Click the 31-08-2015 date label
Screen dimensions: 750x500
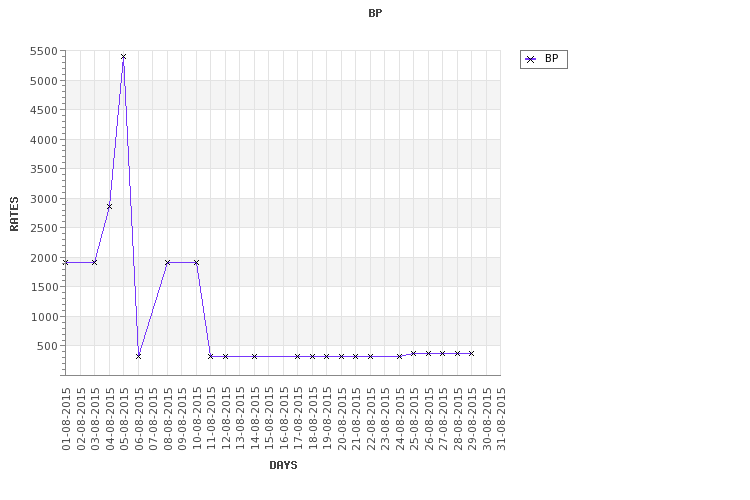click(501, 419)
